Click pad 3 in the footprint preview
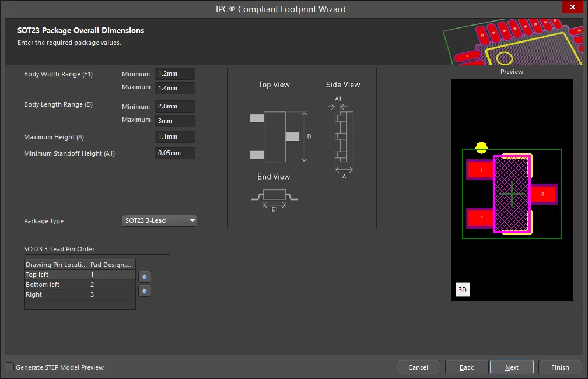Screen dimensions: 588x379 coord(544,194)
